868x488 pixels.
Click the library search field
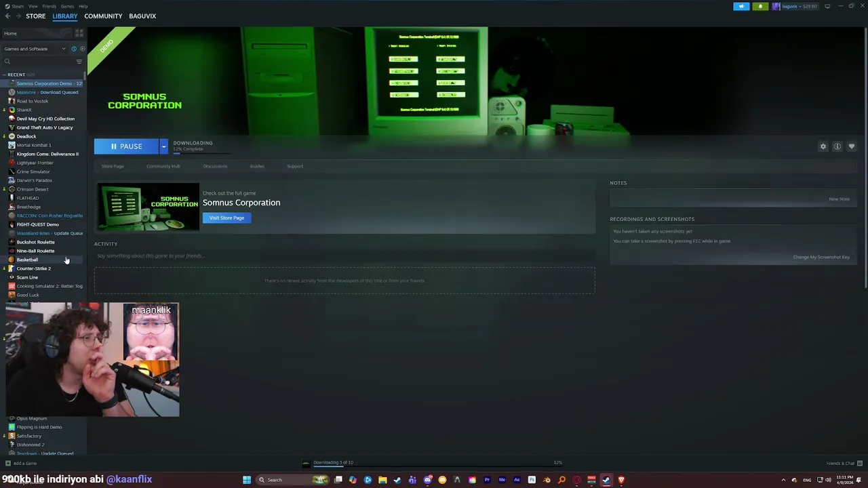(x=39, y=62)
